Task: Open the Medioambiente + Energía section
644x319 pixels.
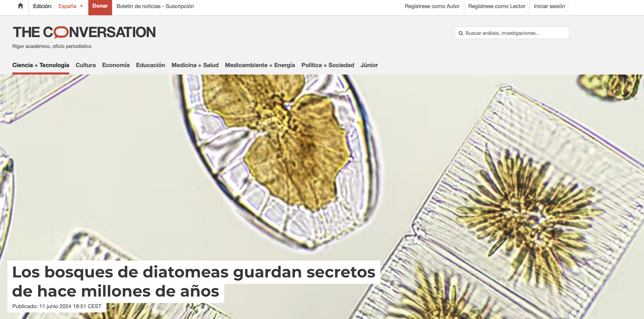Action: coord(260,65)
